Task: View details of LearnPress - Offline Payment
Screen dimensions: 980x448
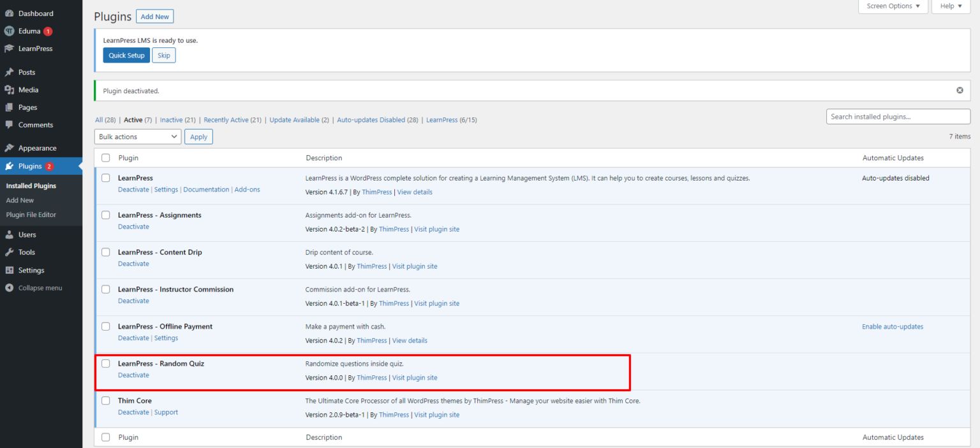Action: click(410, 341)
